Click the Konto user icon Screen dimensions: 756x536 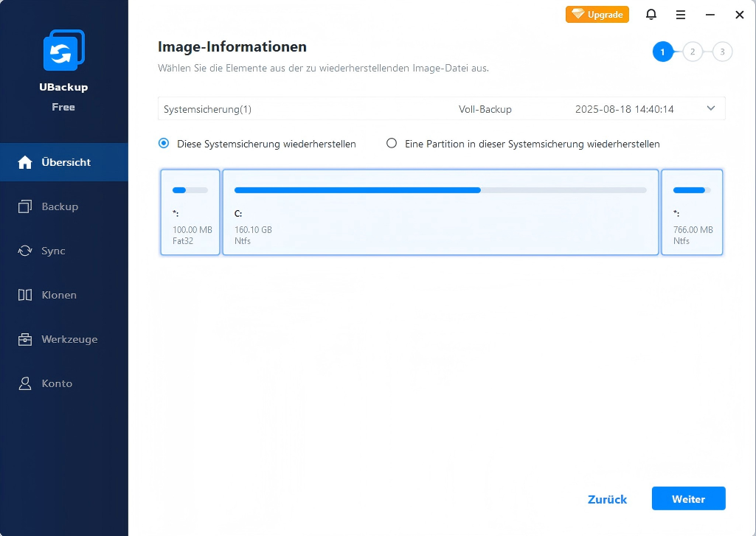coord(25,383)
